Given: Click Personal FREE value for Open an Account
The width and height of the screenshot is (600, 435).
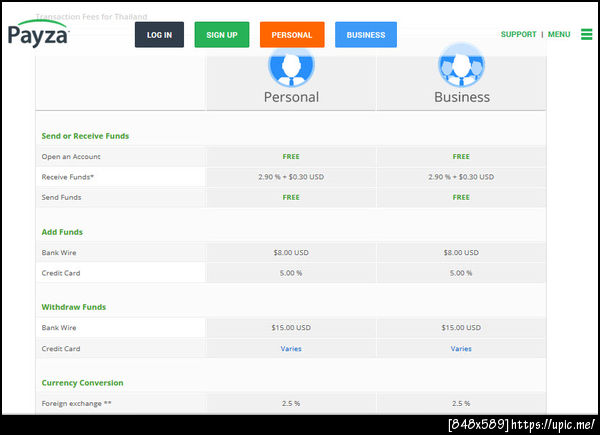Looking at the screenshot, I should pos(291,156).
